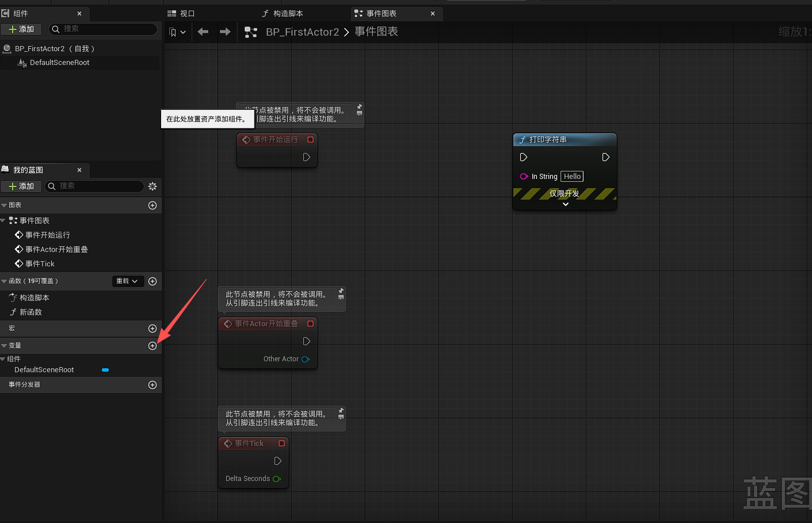Close the 组件 panel tab

coord(79,13)
